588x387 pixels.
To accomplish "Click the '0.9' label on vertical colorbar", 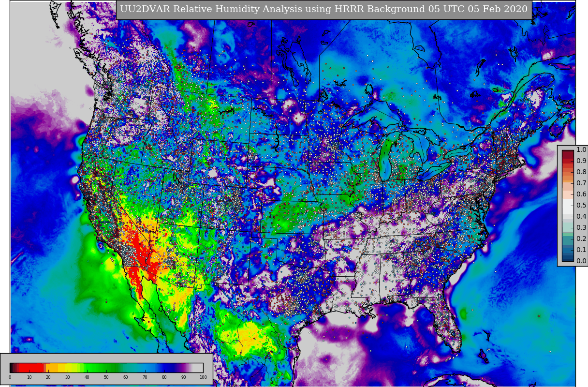I will (x=581, y=161).
